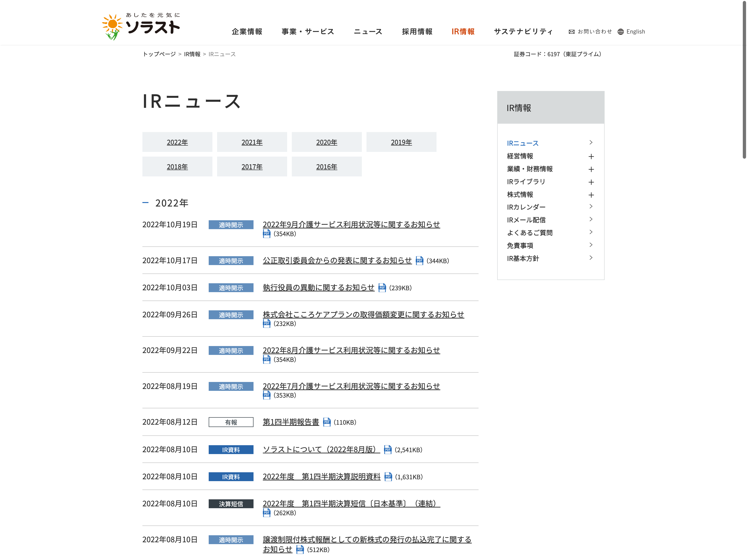Click PDF icon for 2,541KB document
The height and width of the screenshot is (560, 747).
(x=388, y=450)
